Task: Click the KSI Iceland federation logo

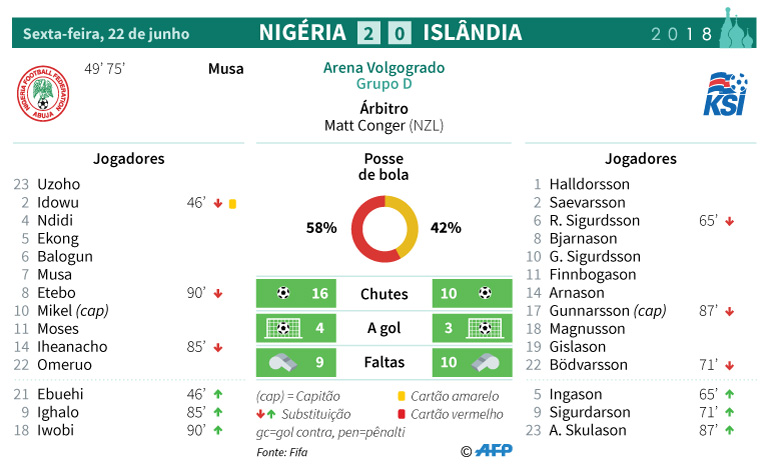Action: point(725,94)
